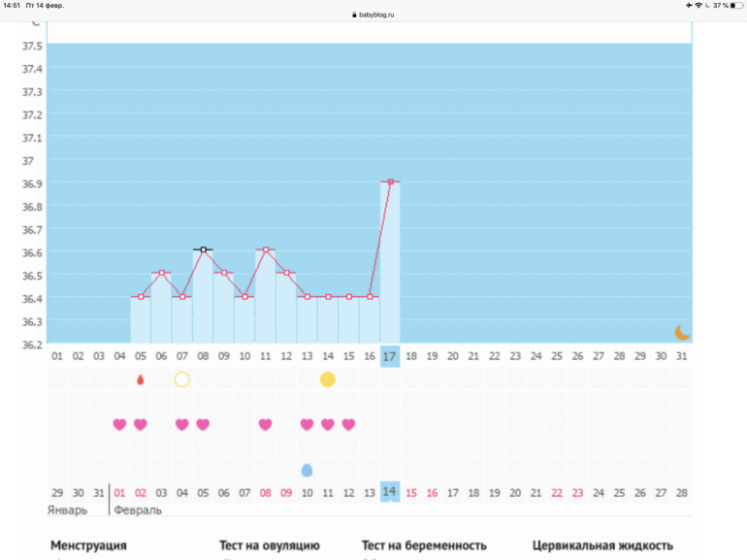
Task: Select the highlighted date 14 in February row
Action: click(390, 492)
